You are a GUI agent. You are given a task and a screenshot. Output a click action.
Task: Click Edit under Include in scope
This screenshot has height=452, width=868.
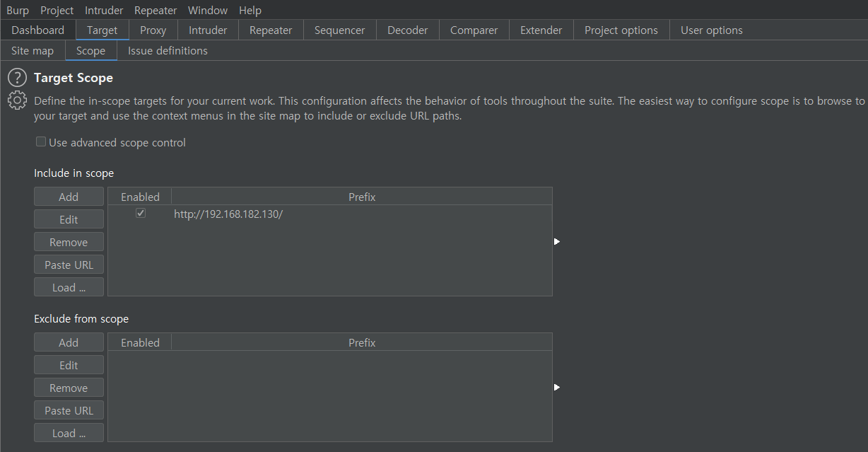tap(69, 219)
